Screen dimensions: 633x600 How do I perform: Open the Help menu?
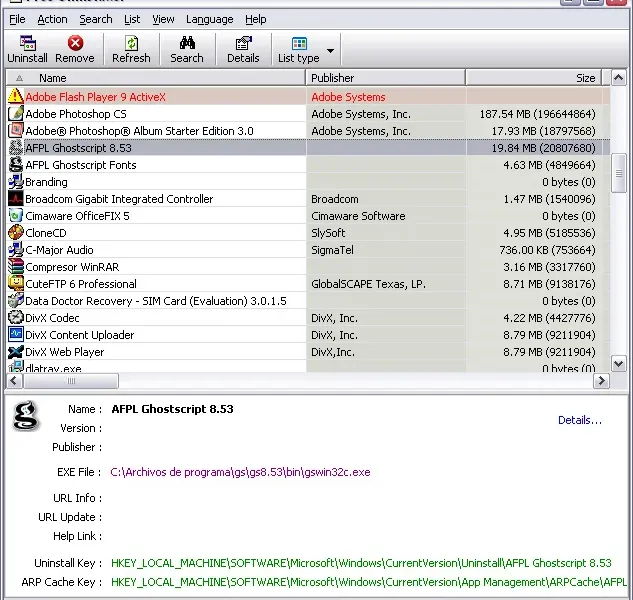pyautogui.click(x=256, y=19)
